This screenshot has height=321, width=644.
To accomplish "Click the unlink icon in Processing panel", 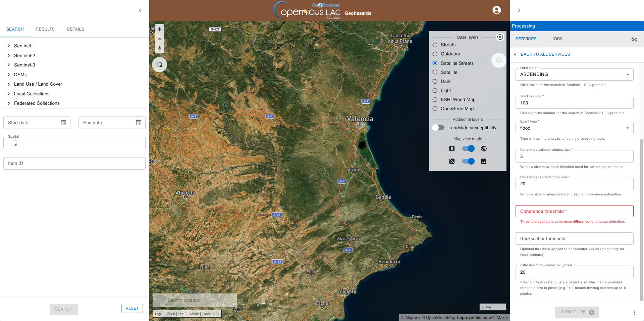I will [x=634, y=39].
